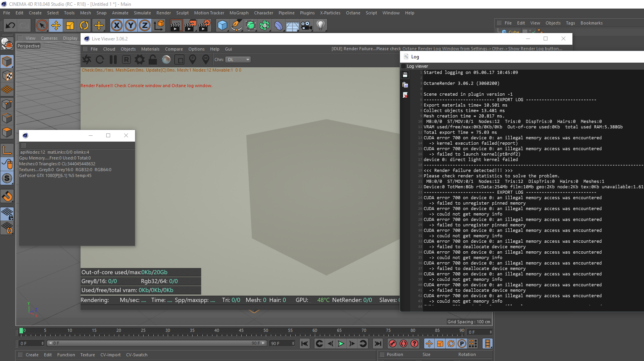Click Render to Picture Viewer icon

190,26
